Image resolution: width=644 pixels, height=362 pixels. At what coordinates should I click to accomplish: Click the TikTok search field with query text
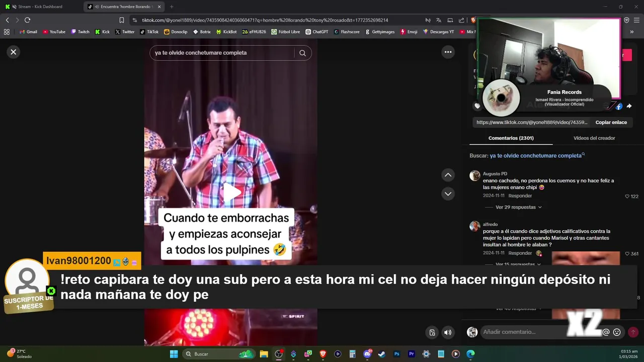(221, 53)
